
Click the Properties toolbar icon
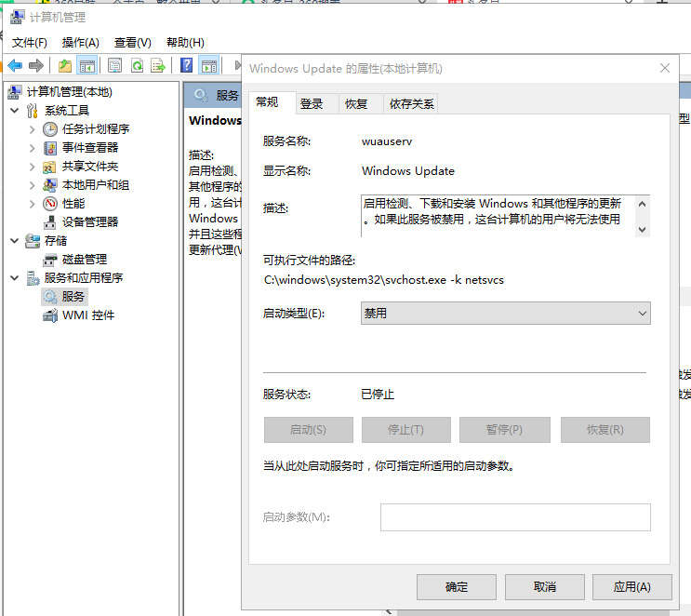click(x=114, y=66)
